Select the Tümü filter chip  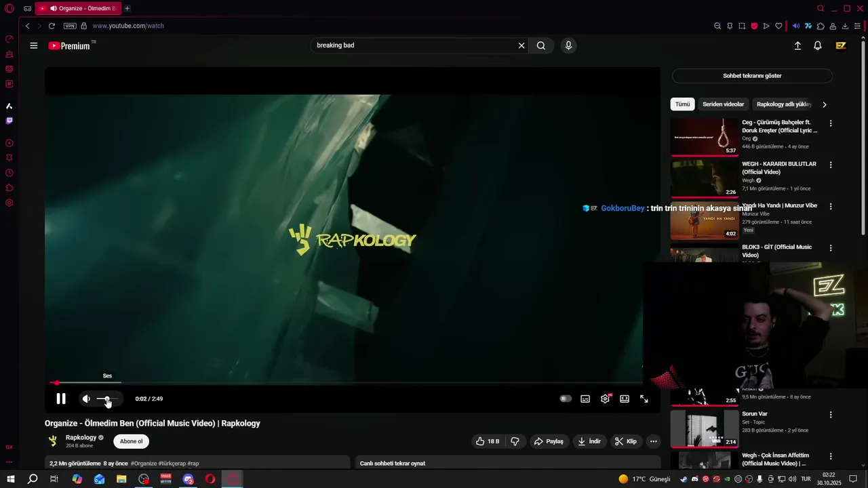point(682,104)
